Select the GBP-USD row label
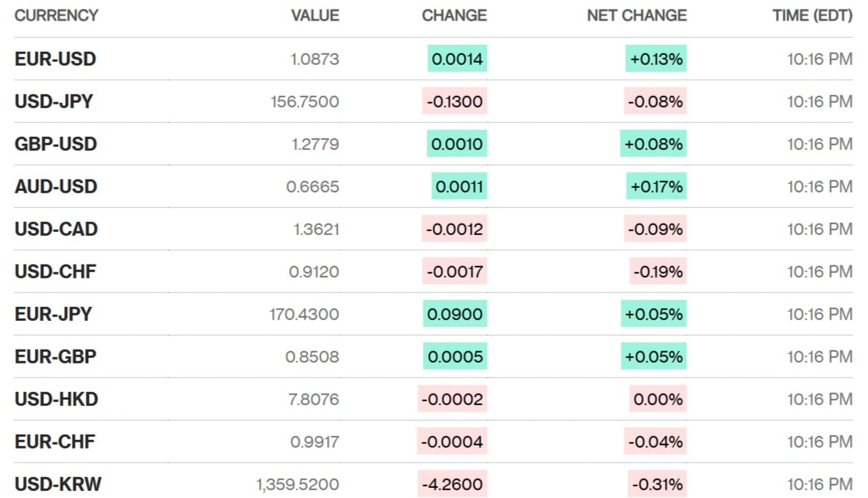868x498 pixels. pyautogui.click(x=56, y=144)
